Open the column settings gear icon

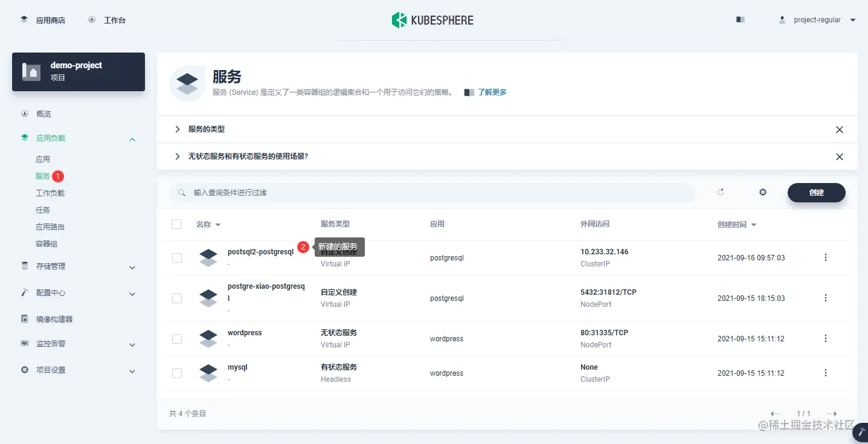[763, 192]
